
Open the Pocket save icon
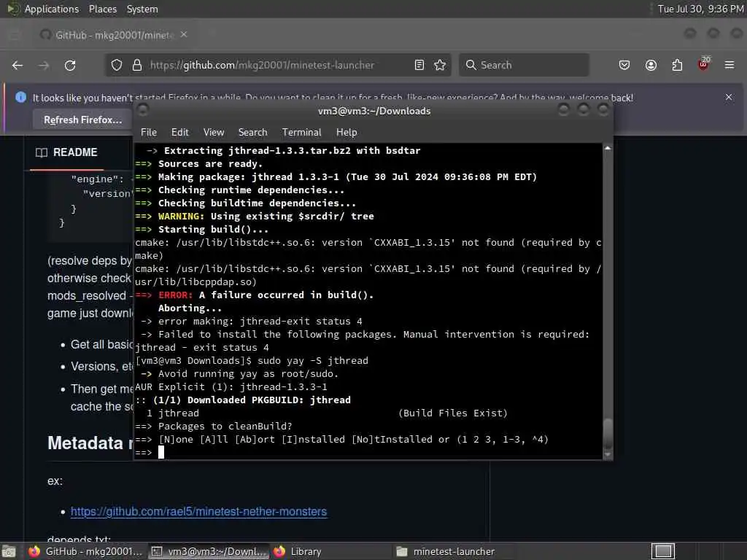coord(624,65)
